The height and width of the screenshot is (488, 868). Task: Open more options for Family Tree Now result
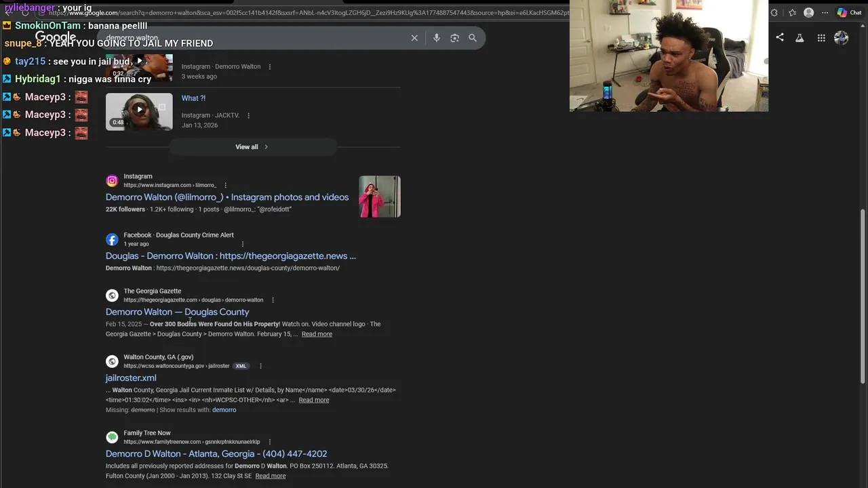point(270,442)
